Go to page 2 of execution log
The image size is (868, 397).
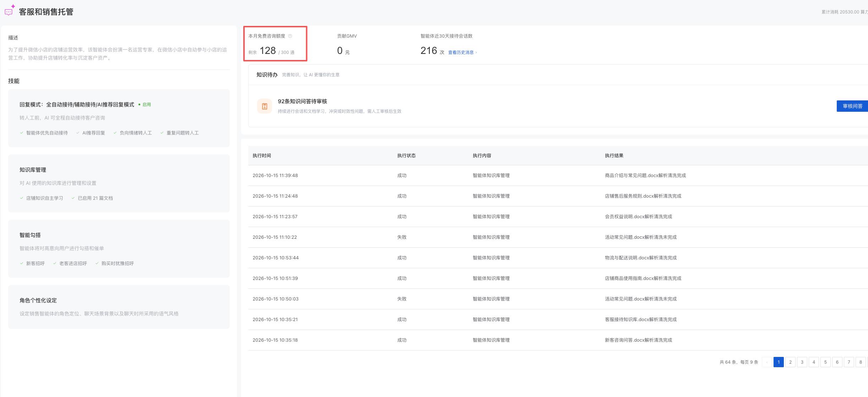pos(790,362)
